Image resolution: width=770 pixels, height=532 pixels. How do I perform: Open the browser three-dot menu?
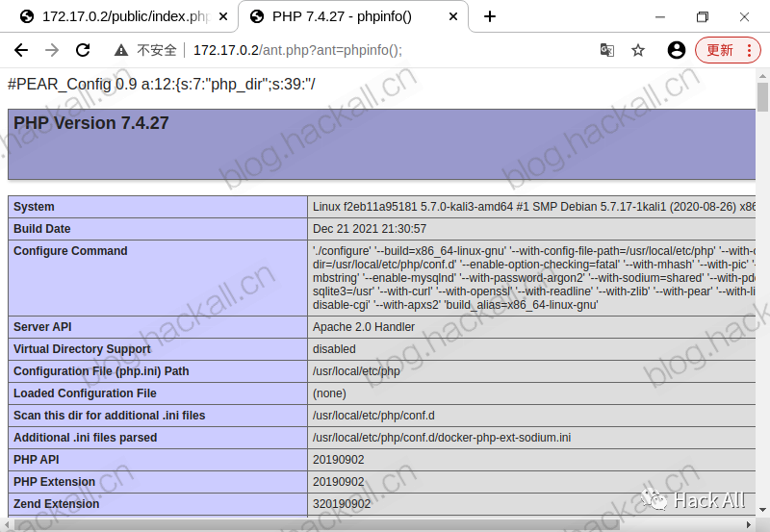(750, 50)
